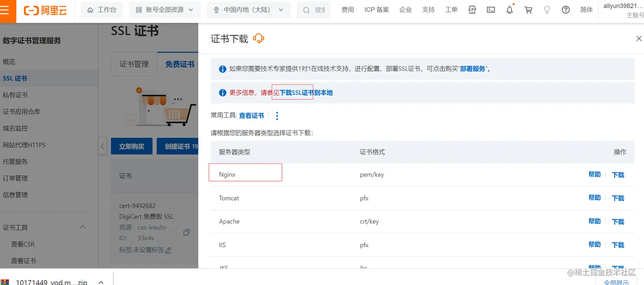Open the hamburger main menu
The width and height of the screenshot is (644, 285).
coord(5,10)
